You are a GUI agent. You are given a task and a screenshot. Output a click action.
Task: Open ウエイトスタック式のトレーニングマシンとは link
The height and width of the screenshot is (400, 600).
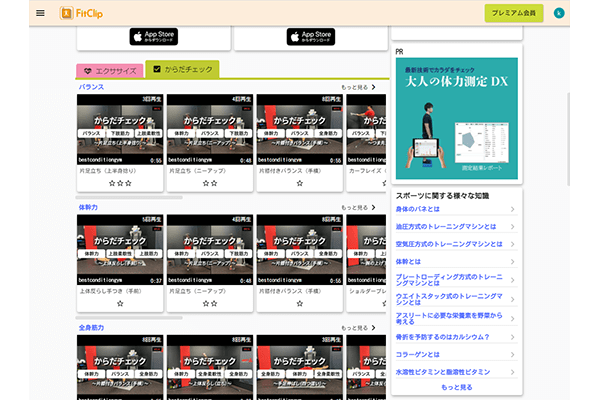pyautogui.click(x=449, y=299)
